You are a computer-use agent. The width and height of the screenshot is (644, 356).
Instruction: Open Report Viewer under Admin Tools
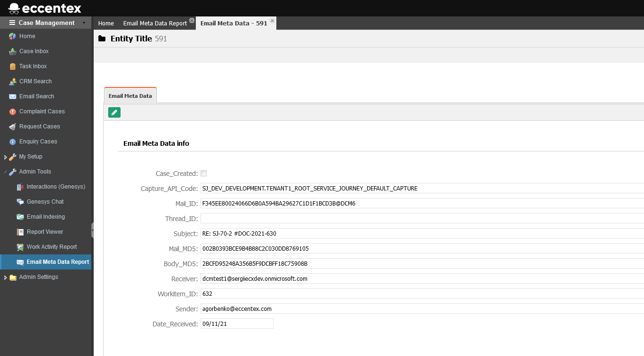[x=46, y=232]
